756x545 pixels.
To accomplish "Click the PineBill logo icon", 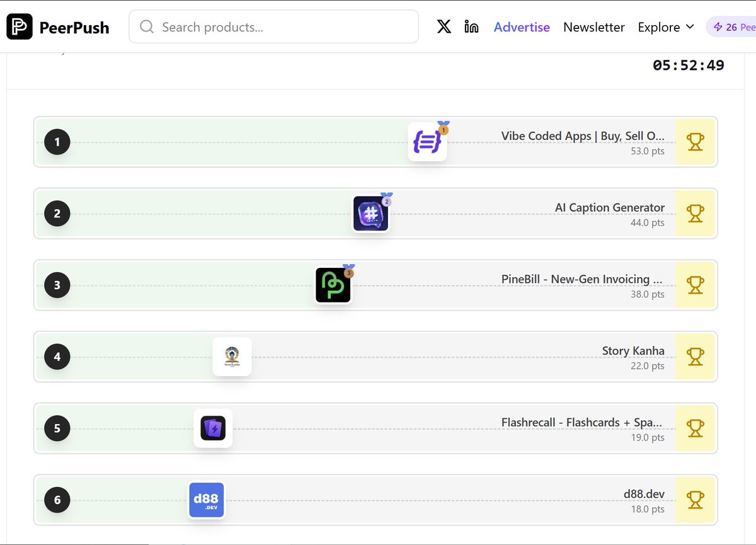I will [x=333, y=285].
